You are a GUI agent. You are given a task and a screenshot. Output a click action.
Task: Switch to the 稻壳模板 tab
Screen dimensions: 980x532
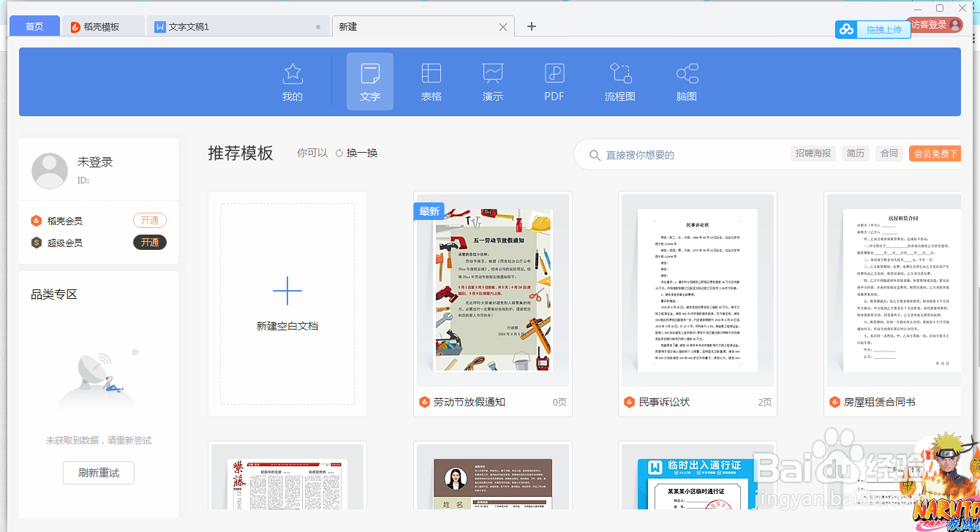click(103, 25)
